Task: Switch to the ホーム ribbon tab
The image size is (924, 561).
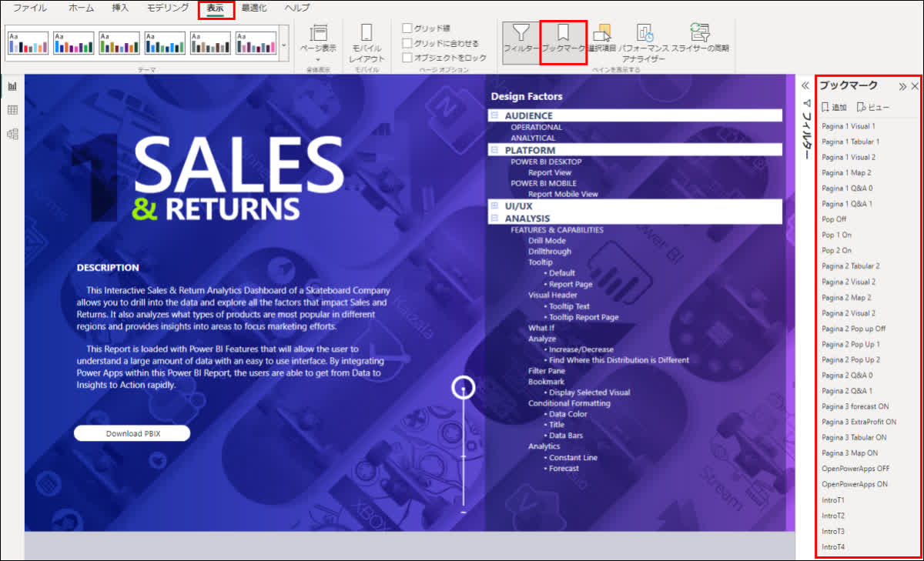Action: [81, 8]
